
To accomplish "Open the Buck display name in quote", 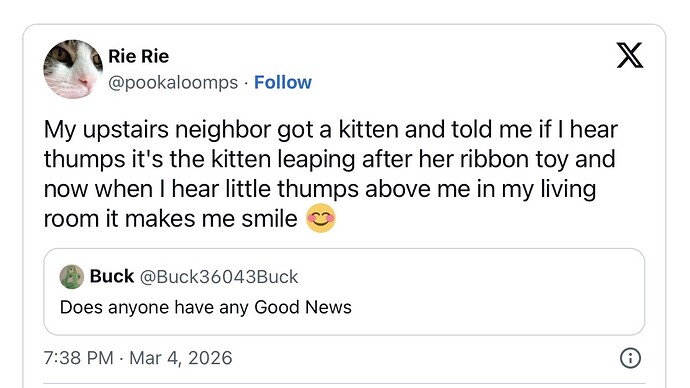I will tap(112, 276).
